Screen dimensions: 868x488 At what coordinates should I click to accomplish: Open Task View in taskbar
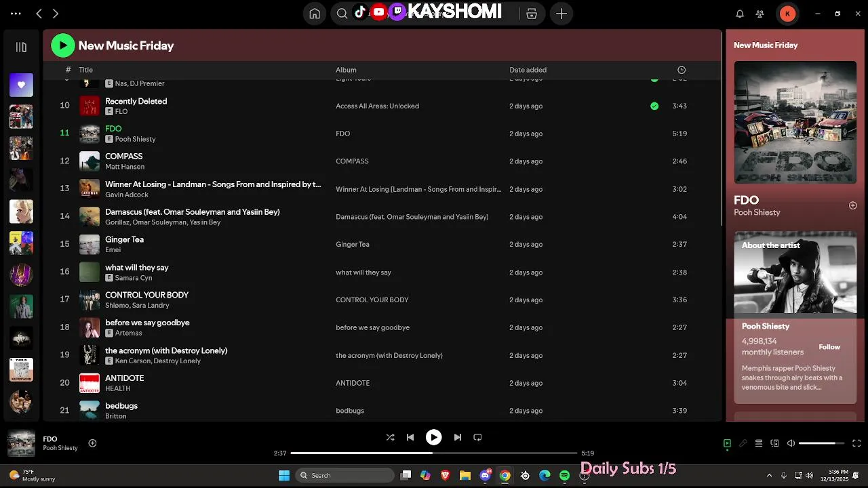(406, 475)
